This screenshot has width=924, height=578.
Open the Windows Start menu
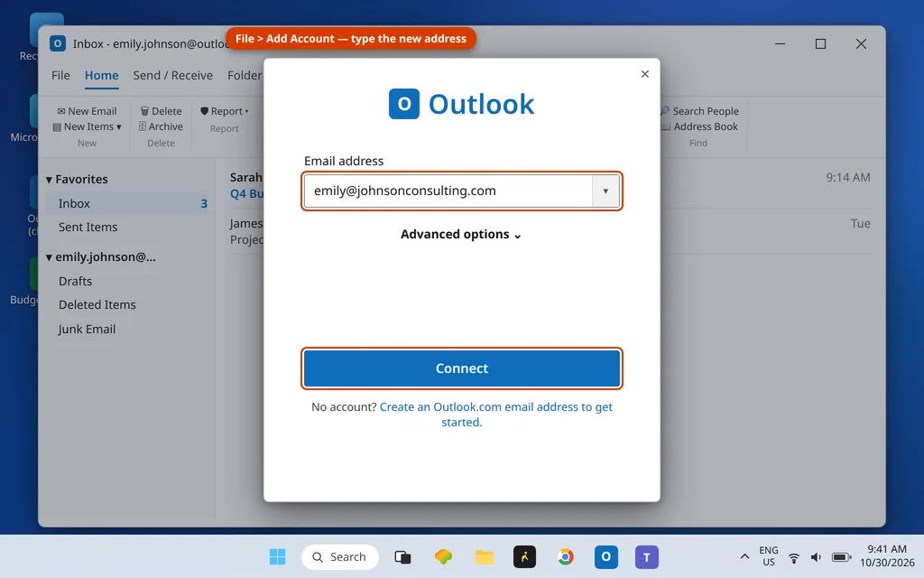[277, 556]
